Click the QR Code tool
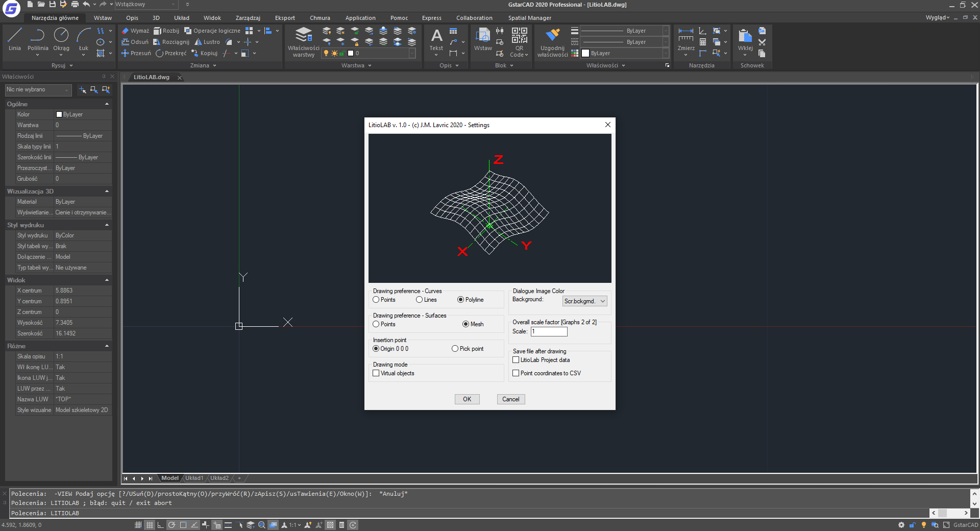This screenshot has width=980, height=531. (x=519, y=42)
